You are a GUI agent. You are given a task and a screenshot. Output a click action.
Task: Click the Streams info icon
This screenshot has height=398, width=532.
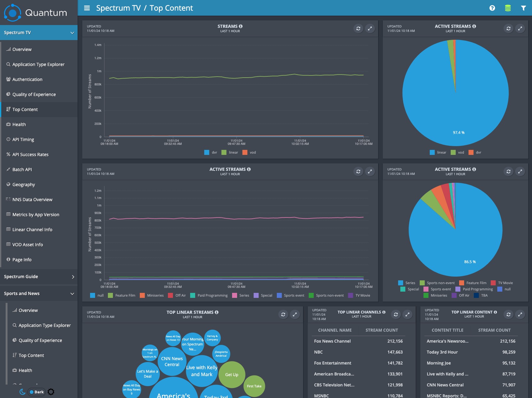click(241, 26)
